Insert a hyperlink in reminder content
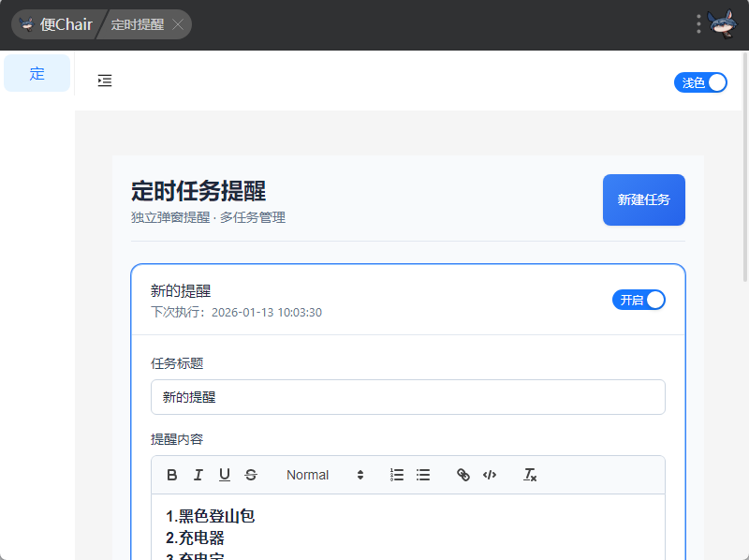 (x=463, y=475)
